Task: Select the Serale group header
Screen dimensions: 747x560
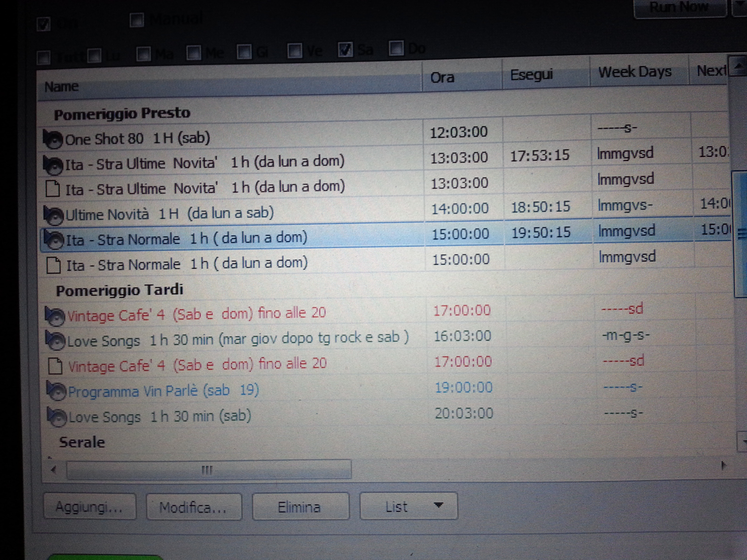Action: 82,442
